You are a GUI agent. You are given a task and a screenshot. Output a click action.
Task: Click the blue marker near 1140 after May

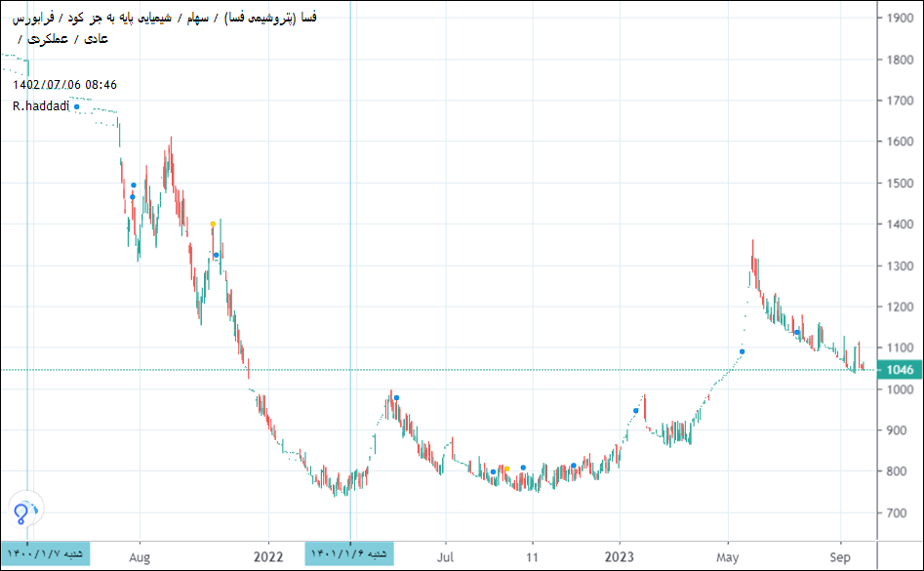point(797,333)
